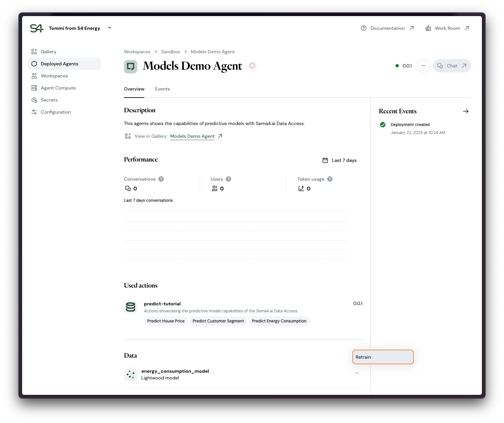Viewport: 504px width, 423px height.
Task: Click the Deployed Agents hexagon icon
Action: (34, 64)
